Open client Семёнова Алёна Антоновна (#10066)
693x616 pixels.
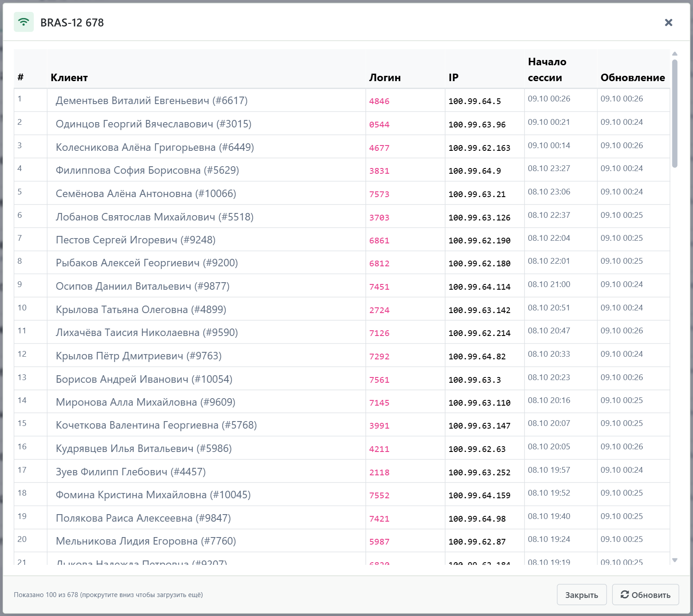146,194
